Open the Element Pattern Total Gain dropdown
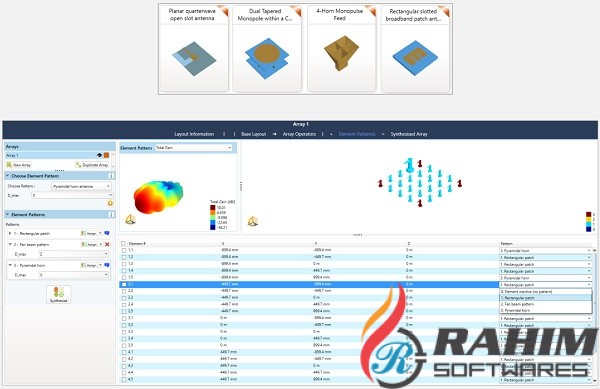 point(194,148)
